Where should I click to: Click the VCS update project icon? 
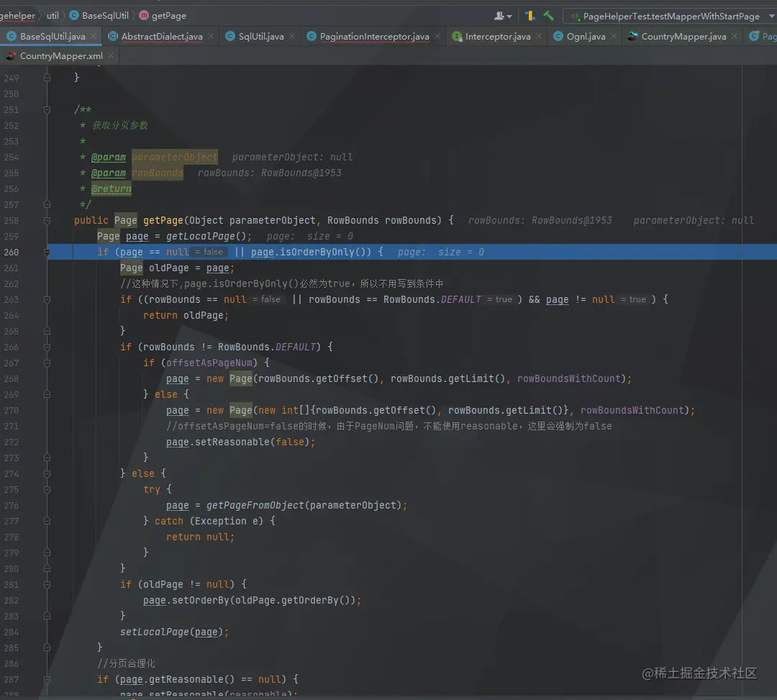530,16
